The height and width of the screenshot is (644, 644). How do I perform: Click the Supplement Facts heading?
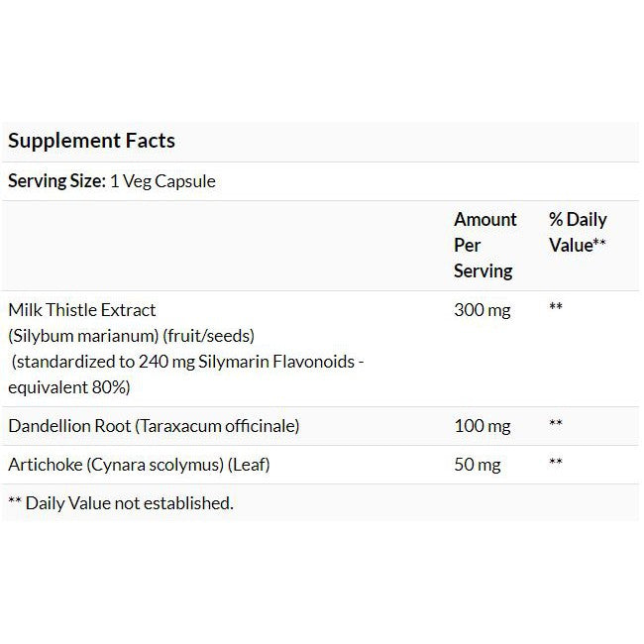91,141
